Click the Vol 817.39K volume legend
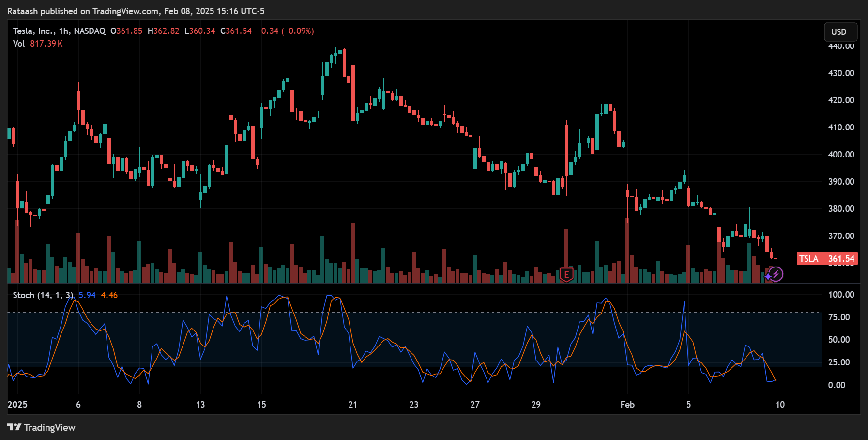 click(38, 44)
